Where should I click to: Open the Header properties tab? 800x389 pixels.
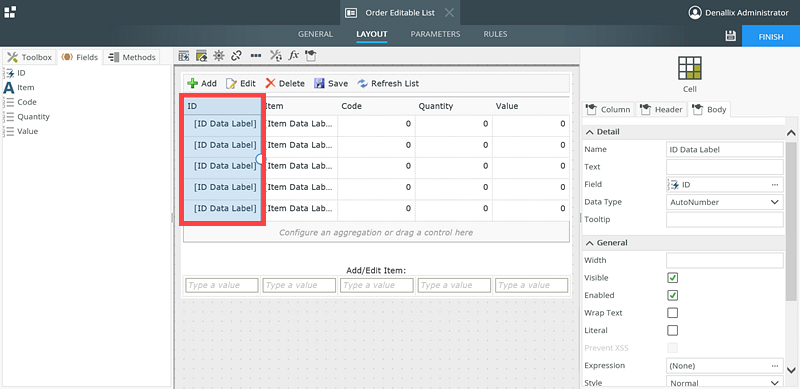point(662,109)
